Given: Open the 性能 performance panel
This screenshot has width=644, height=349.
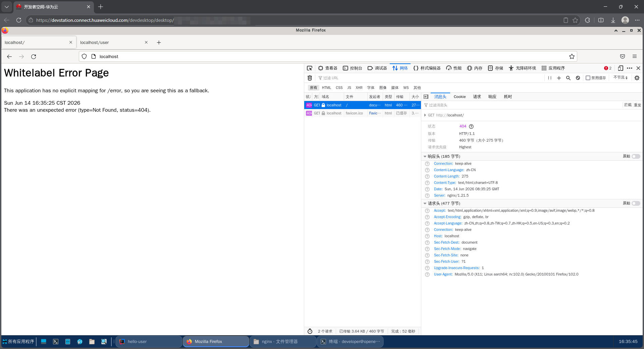Looking at the screenshot, I should 454,68.
